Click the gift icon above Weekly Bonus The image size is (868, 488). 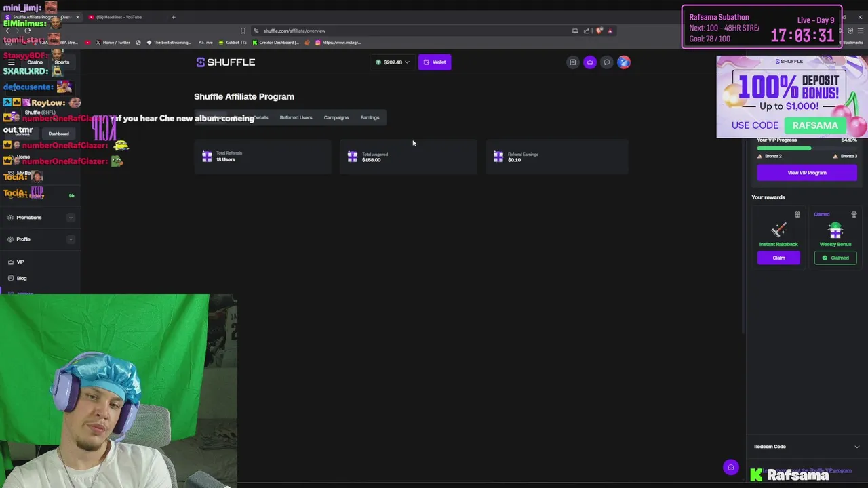(x=854, y=215)
